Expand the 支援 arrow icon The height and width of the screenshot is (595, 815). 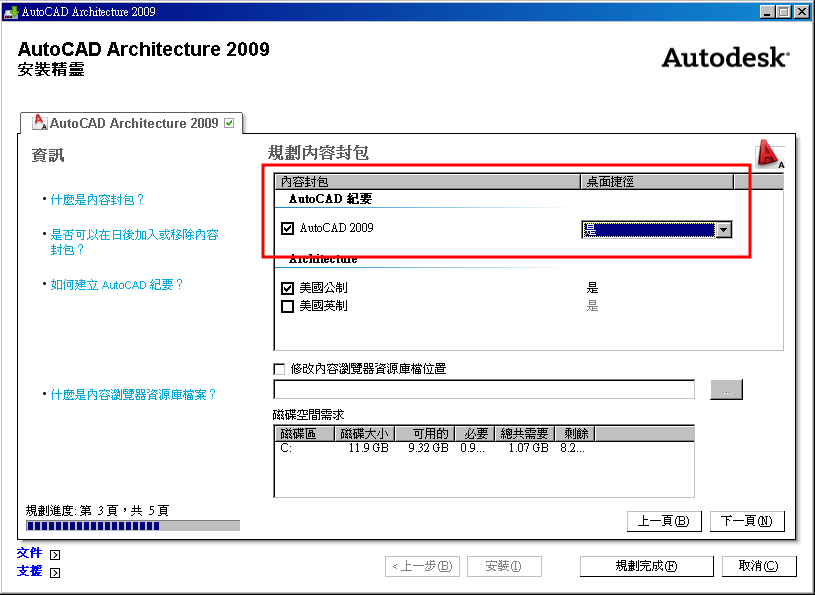[x=55, y=573]
